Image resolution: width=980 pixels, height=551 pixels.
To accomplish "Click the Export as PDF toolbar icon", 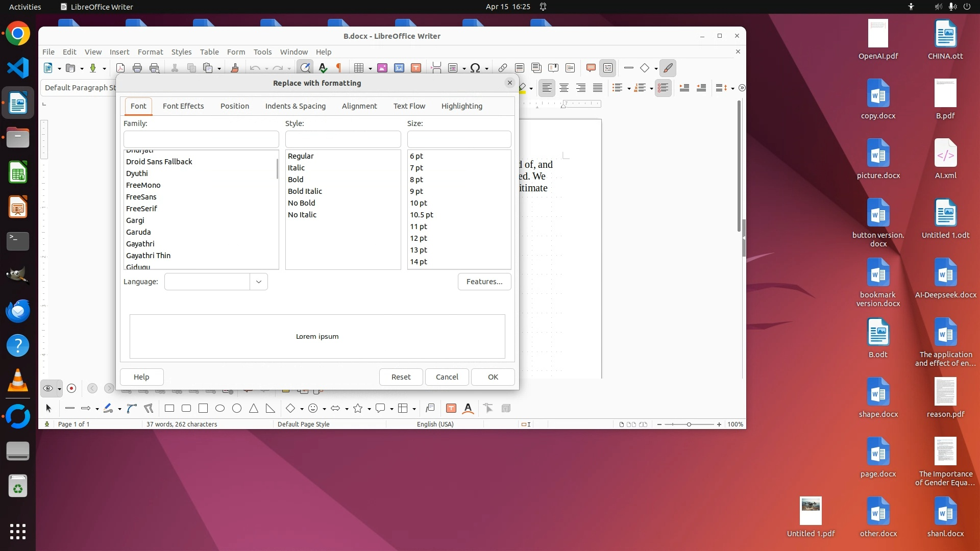I will point(120,68).
